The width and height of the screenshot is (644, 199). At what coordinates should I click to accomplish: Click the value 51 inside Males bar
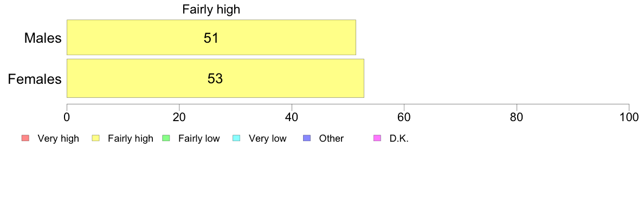(211, 38)
